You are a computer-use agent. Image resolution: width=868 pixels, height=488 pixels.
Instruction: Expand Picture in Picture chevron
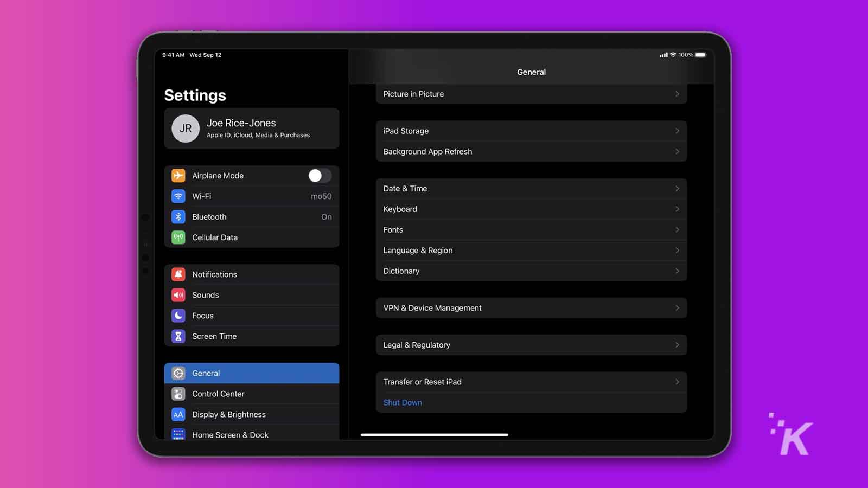coord(677,94)
